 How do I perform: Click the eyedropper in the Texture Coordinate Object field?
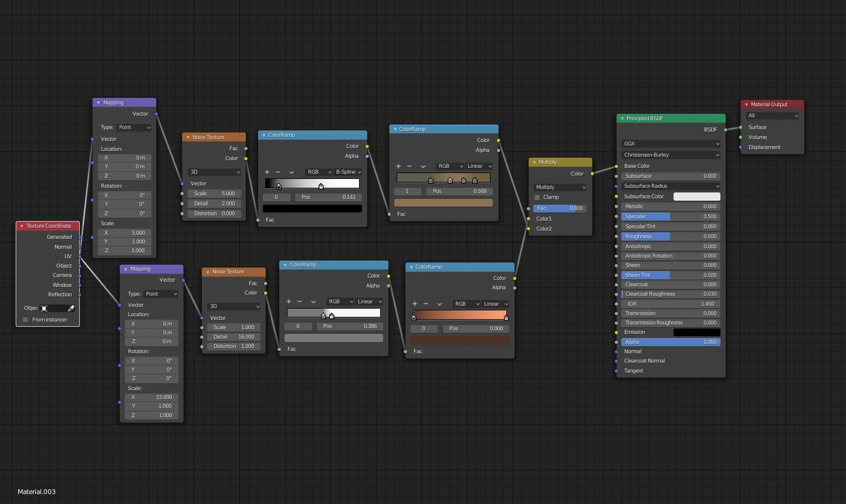click(72, 307)
